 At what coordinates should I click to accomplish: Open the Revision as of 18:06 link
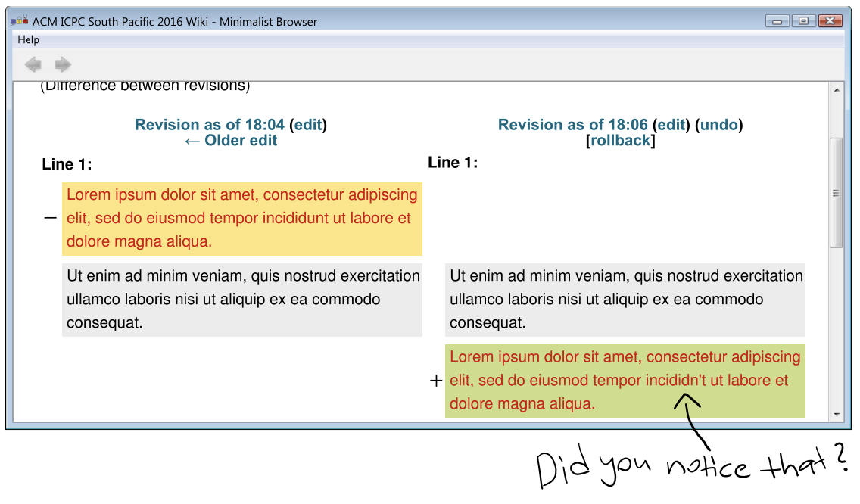point(572,125)
